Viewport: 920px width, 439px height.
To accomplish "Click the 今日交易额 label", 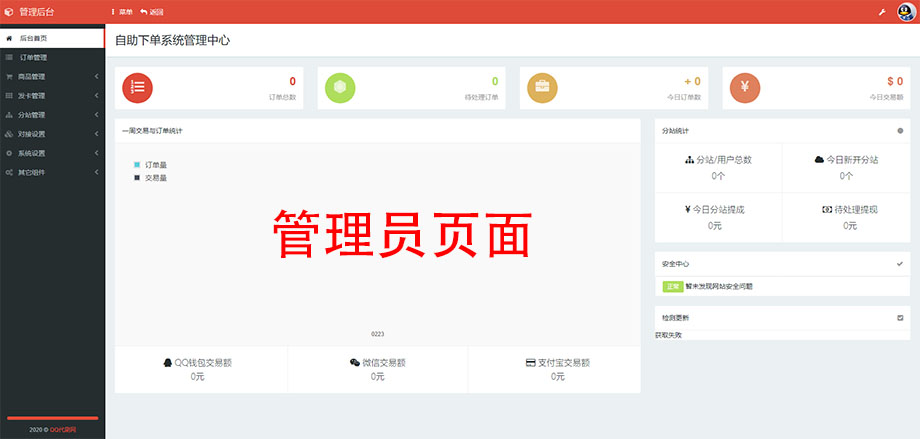I will tap(886, 97).
